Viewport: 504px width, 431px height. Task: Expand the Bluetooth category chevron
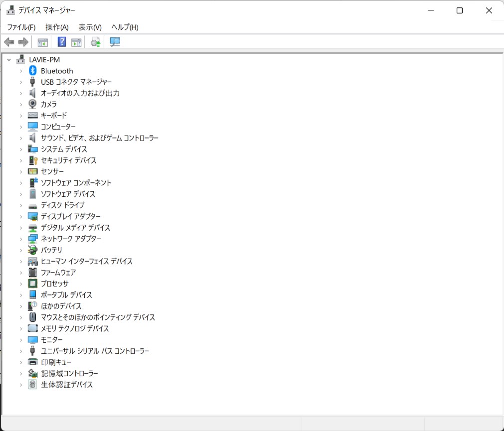(21, 71)
